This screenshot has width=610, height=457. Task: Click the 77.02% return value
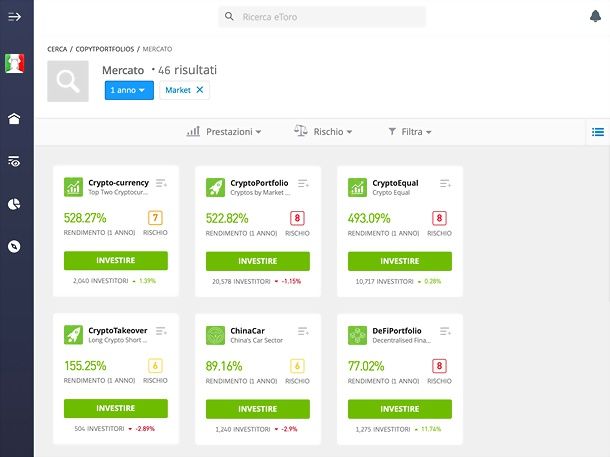[x=366, y=366]
